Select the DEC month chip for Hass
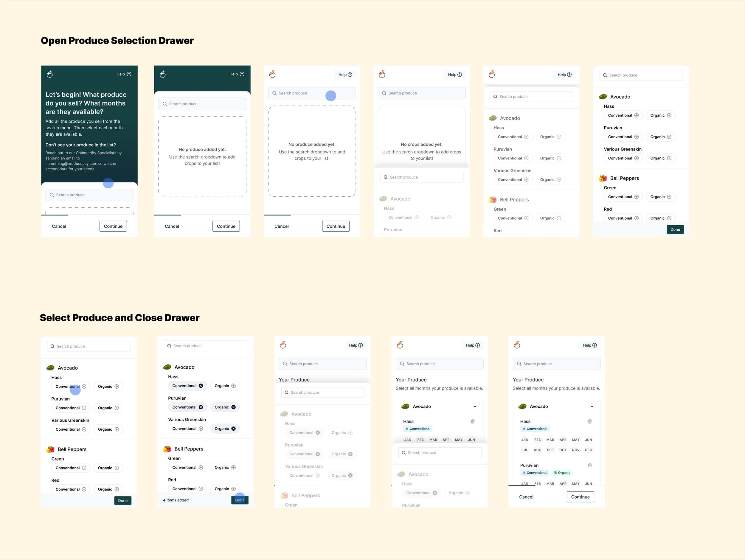 (x=588, y=450)
